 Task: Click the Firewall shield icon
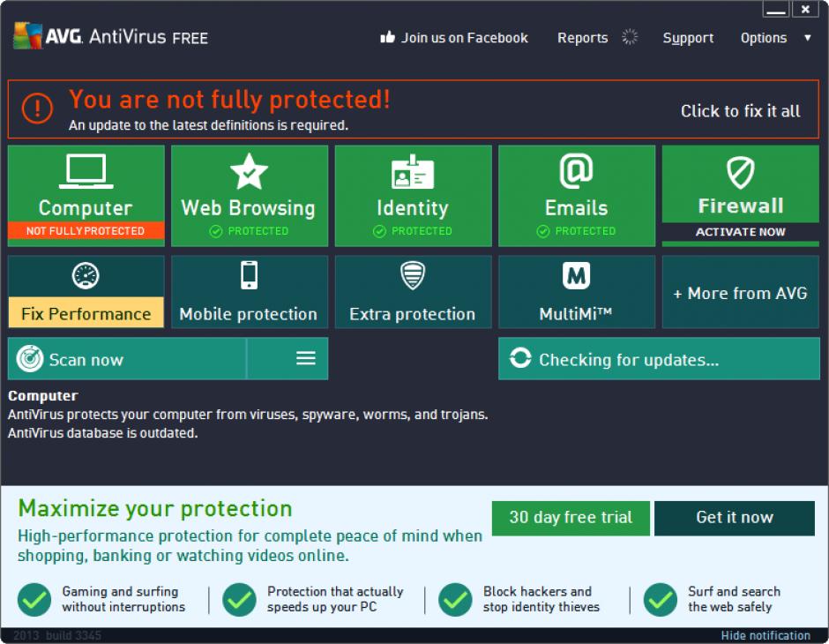[x=740, y=172]
